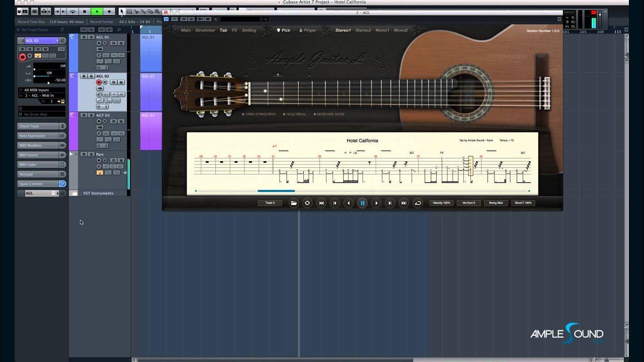Viewport: 644px width, 362px height.
Task: Select the Cubase glue tool
Action: click(x=143, y=12)
